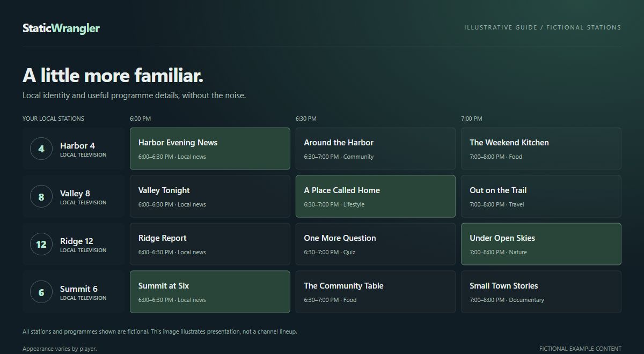644x354 pixels.
Task: Open the StaticWrangler logo
Action: 61,28
